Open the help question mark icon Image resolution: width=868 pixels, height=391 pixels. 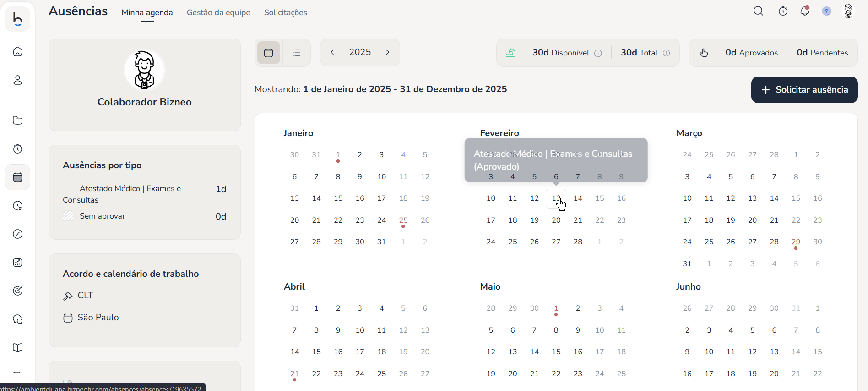(826, 11)
